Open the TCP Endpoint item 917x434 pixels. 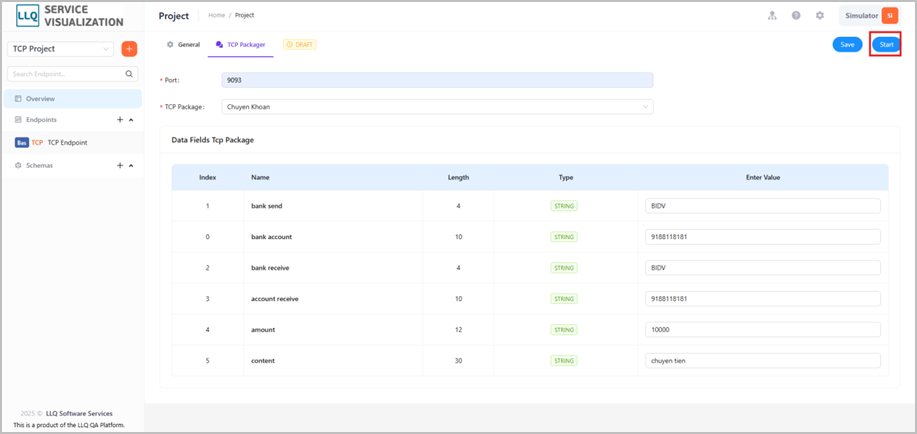(73, 143)
